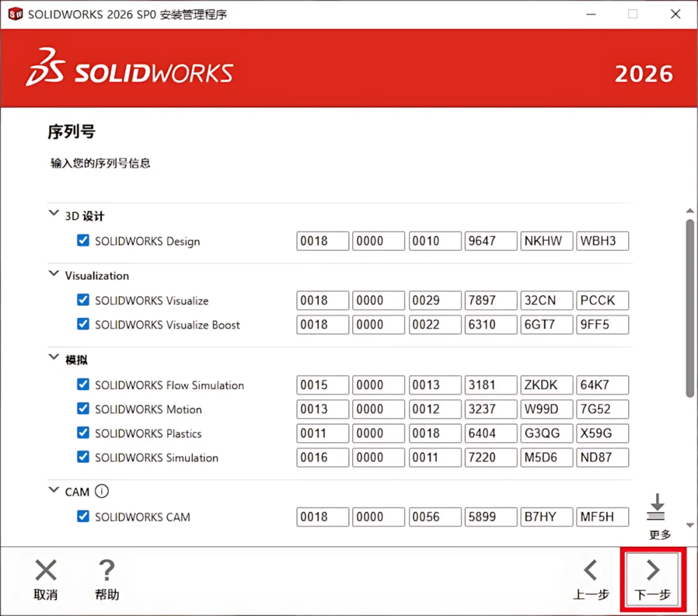Click CAM serial field containing B7HY
698x616 pixels.
click(547, 516)
